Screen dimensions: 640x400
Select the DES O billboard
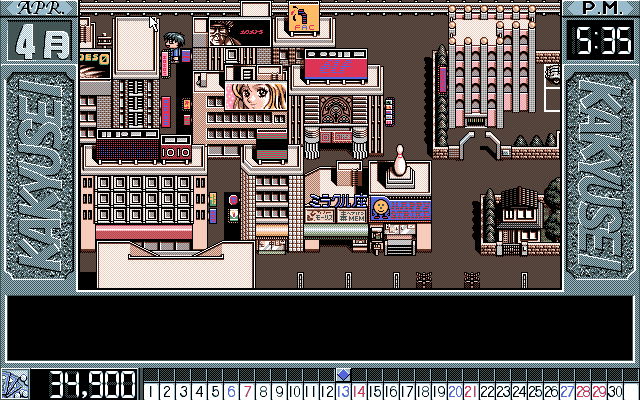95,64
